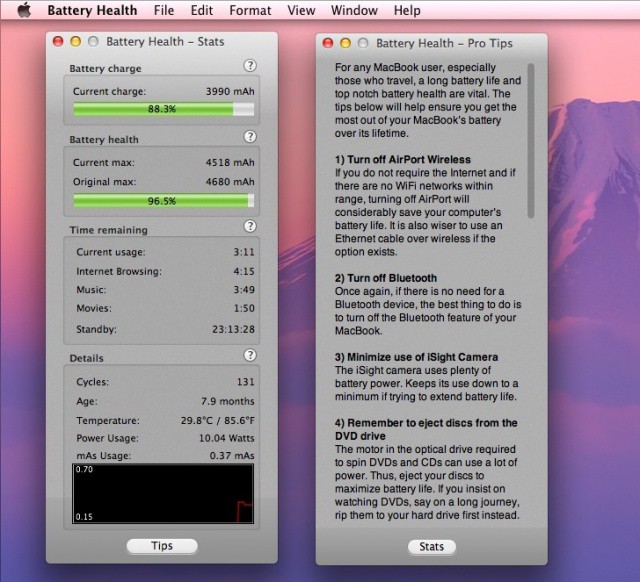Click the Stats button in Pro Tips window
The height and width of the screenshot is (582, 640).
[x=431, y=547]
